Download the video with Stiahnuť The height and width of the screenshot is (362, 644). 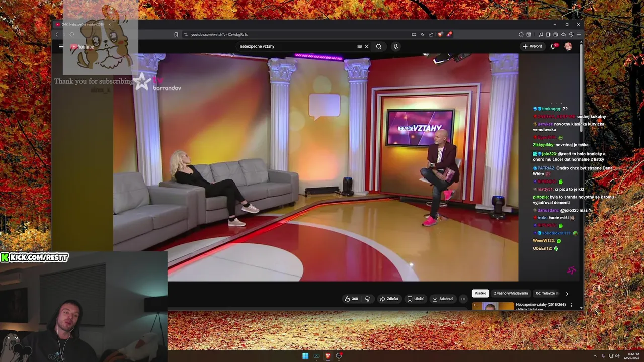443,299
